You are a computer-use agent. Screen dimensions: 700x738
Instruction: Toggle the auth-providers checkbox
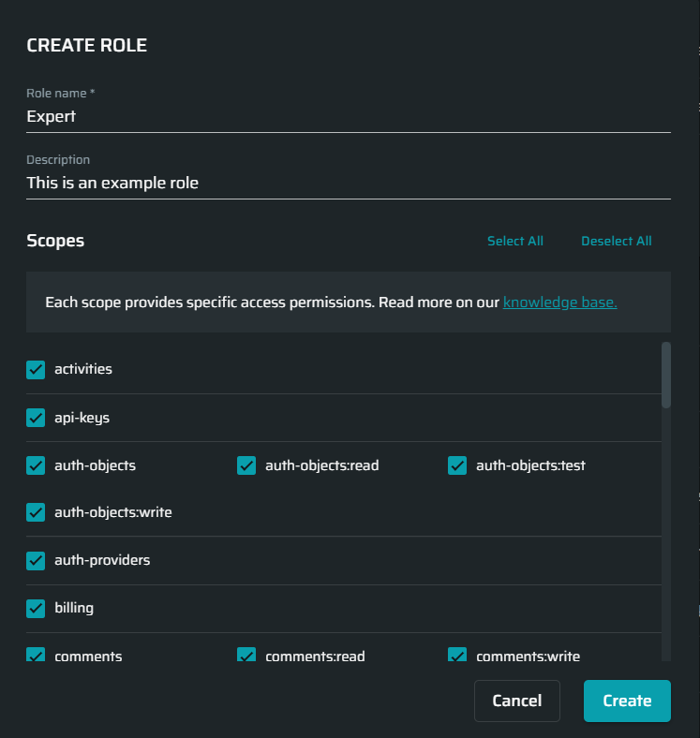[x=36, y=561]
